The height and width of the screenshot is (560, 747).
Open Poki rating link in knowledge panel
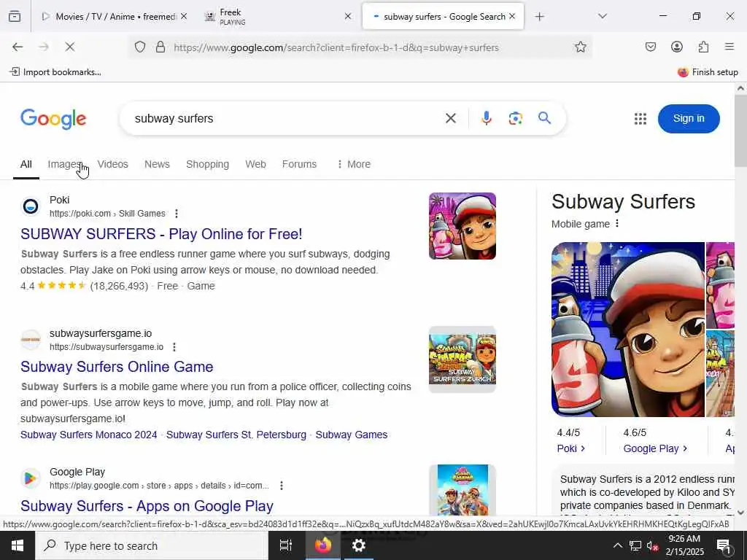point(570,448)
